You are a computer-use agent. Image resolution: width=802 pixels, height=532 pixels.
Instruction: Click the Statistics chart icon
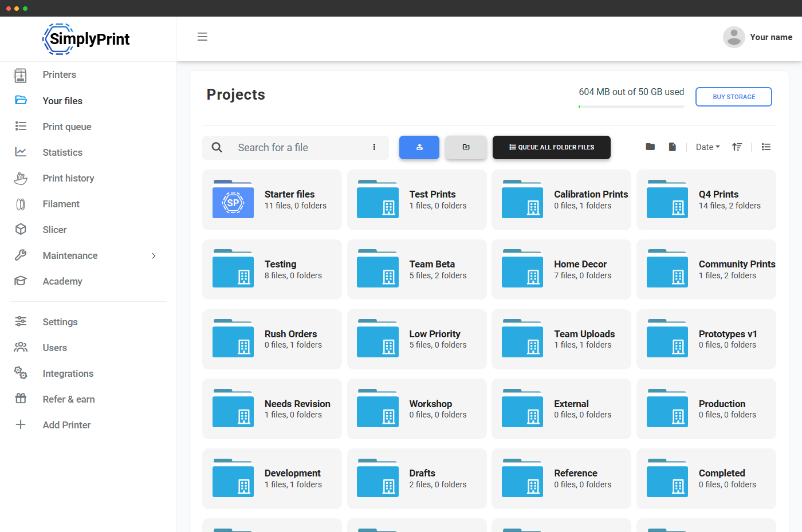(x=21, y=152)
